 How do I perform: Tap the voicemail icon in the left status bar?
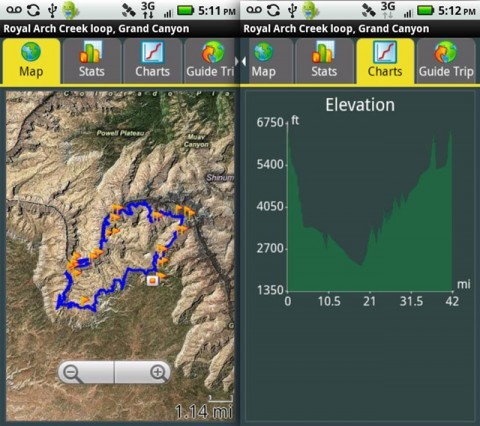tap(14, 10)
